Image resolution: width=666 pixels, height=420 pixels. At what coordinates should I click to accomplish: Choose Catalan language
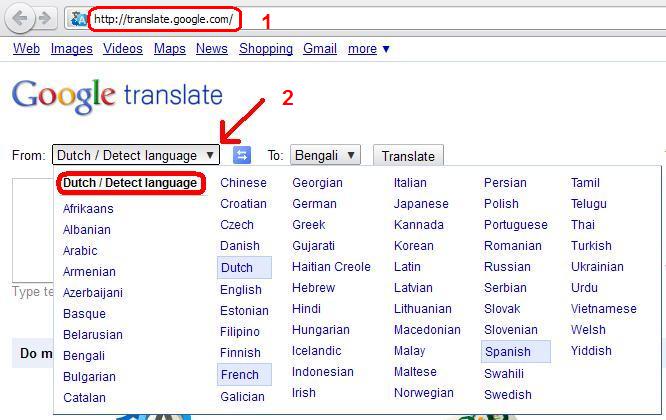pyautogui.click(x=84, y=398)
